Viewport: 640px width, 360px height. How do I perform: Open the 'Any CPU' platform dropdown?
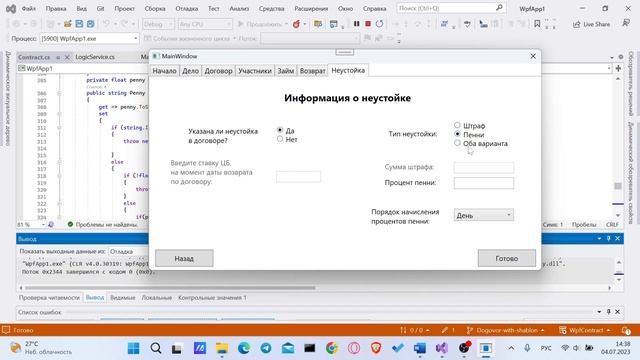coord(205,24)
